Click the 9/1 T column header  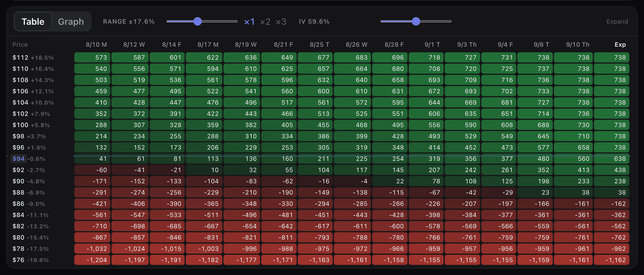[432, 45]
